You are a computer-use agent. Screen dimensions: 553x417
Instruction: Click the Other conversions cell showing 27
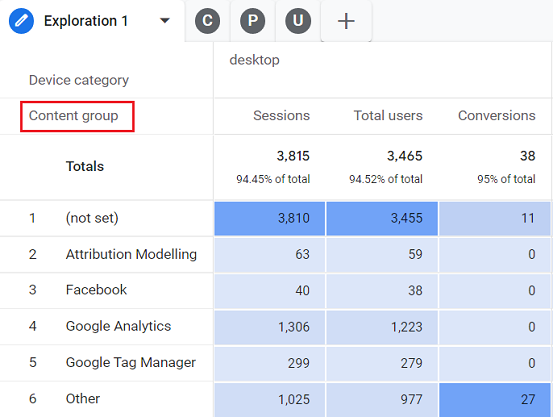[x=495, y=399]
